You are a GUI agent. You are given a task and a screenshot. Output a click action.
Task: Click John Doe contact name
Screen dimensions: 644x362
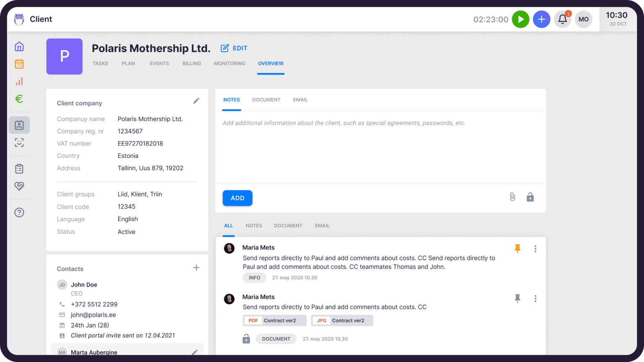pyautogui.click(x=84, y=284)
